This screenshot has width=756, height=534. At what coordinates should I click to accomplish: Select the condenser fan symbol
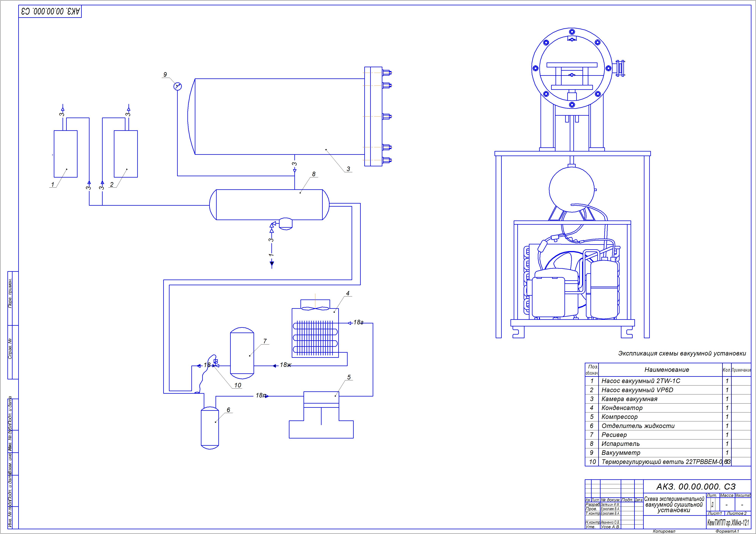[x=315, y=309]
